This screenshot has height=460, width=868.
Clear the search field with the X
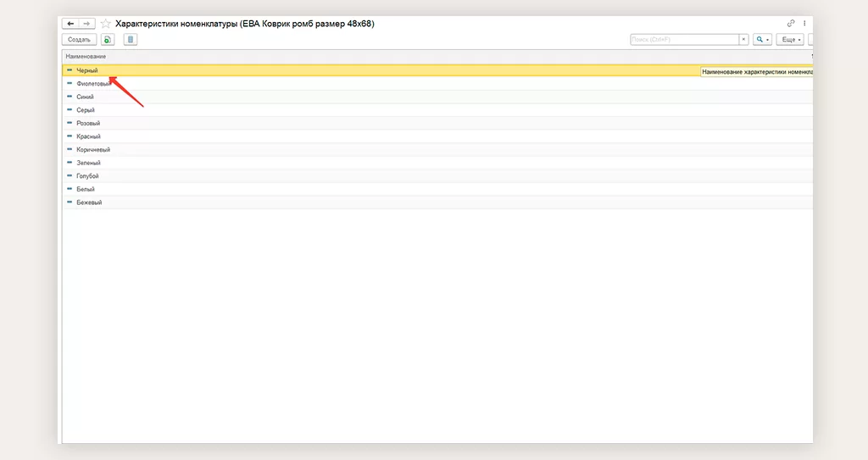743,40
